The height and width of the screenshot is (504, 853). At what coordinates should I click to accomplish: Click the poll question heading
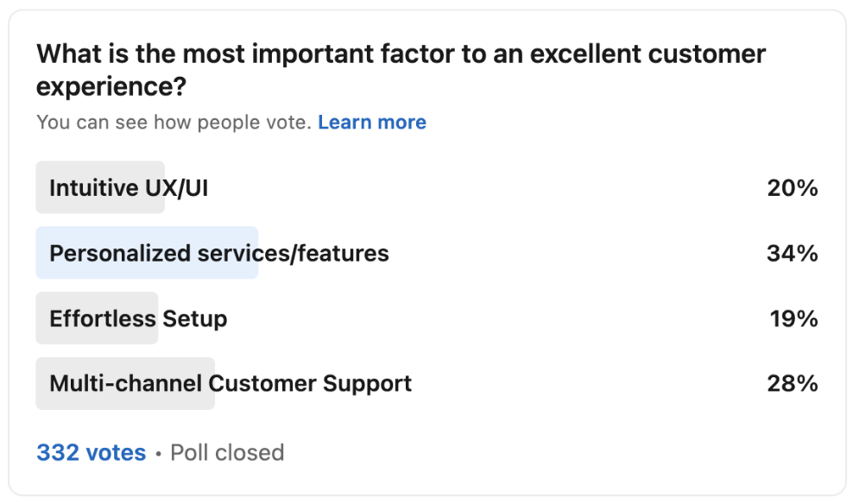pyautogui.click(x=401, y=70)
